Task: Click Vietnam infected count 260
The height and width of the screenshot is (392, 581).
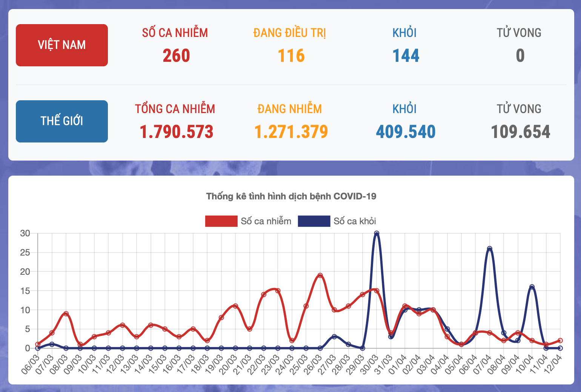Action: point(176,56)
